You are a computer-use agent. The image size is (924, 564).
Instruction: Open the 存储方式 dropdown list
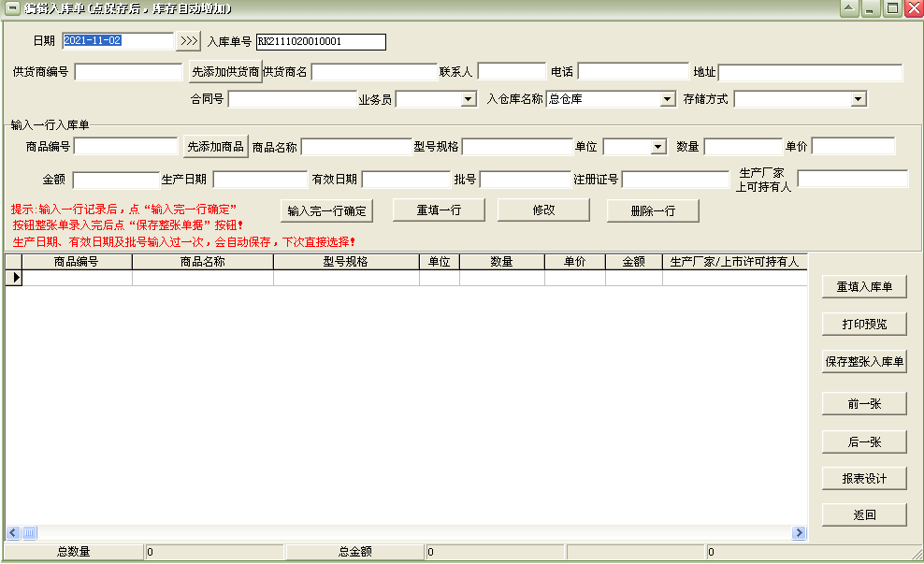coord(859,99)
